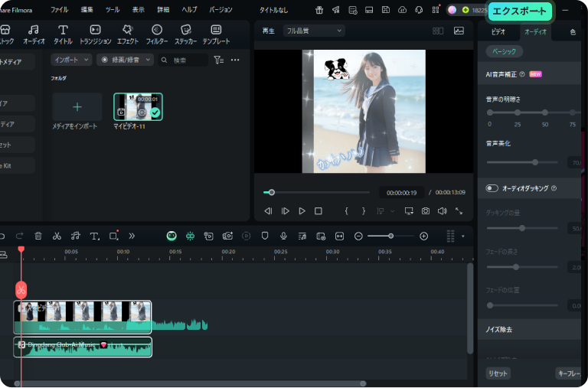Switch to the ビデオ properties tab
The height and width of the screenshot is (388, 588).
point(498,32)
